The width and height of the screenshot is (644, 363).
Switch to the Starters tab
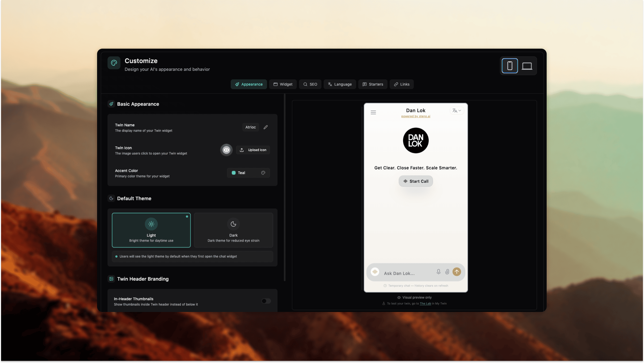pos(373,84)
